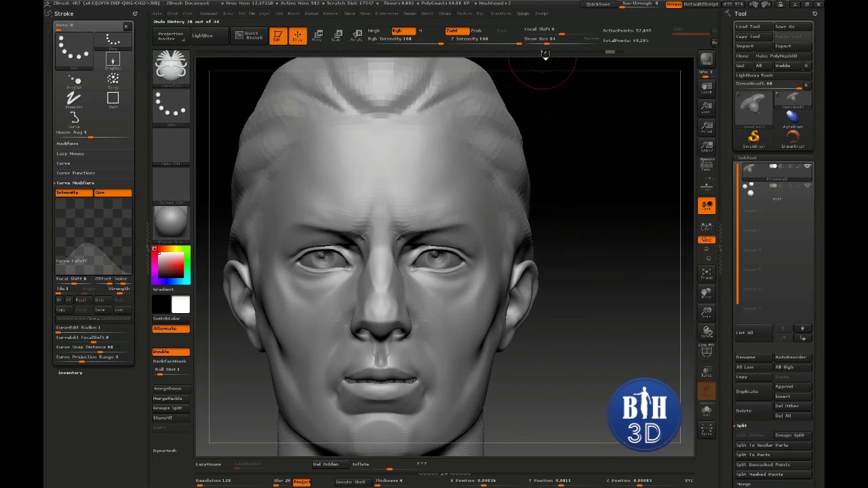Open current brush thumbnail picker
Image resolution: width=868 pixels, height=488 pixels.
pos(171,68)
